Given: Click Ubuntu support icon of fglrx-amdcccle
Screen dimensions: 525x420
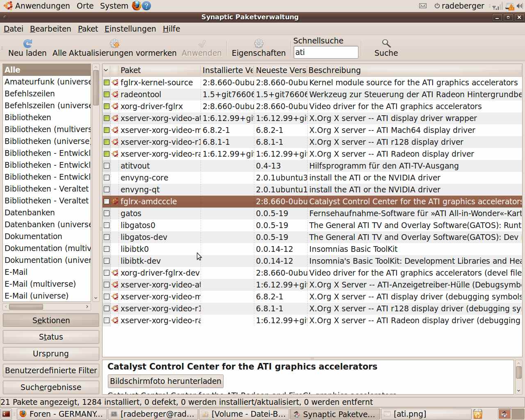Looking at the screenshot, I should (x=115, y=201).
